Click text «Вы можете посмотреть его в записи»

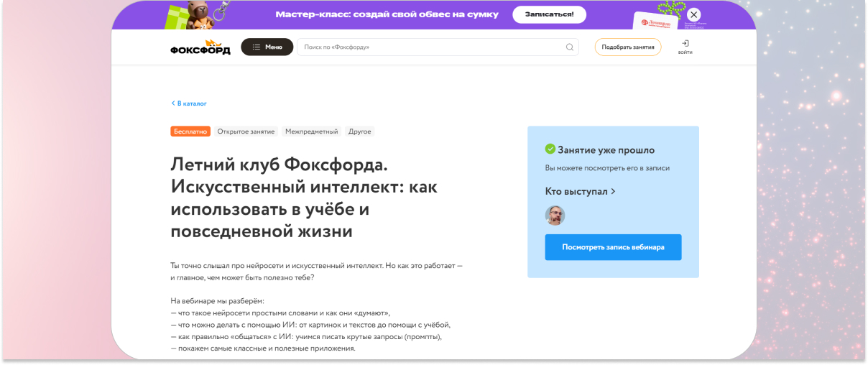tap(607, 168)
